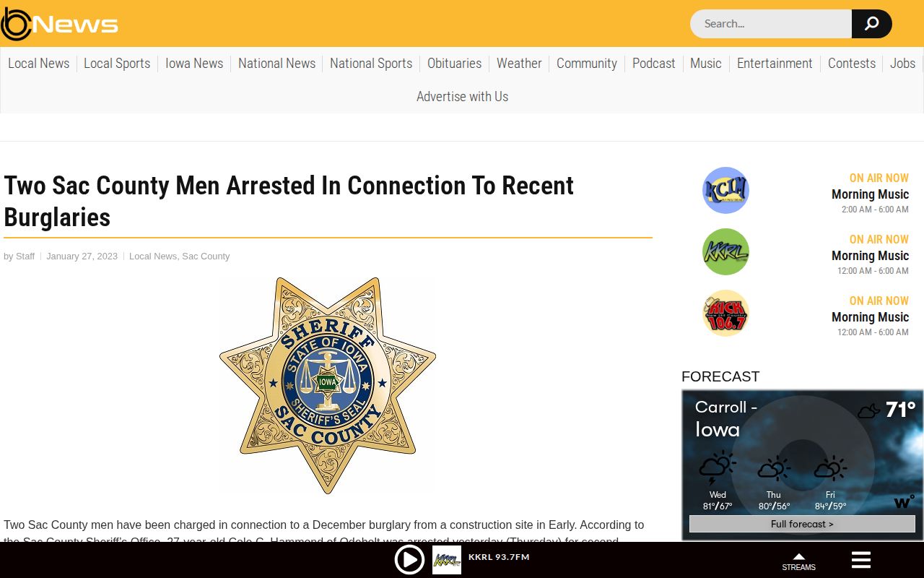Click KCIM's Morning Music show title
The height and width of the screenshot is (578, 924).
(x=870, y=194)
